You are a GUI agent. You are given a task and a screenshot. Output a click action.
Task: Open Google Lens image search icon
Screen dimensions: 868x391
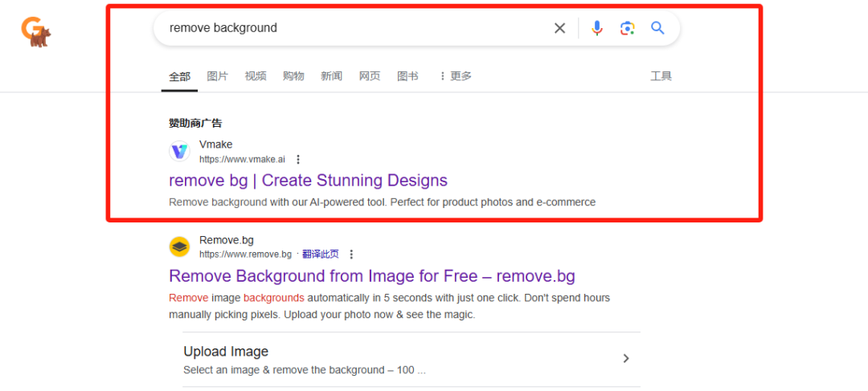(627, 28)
